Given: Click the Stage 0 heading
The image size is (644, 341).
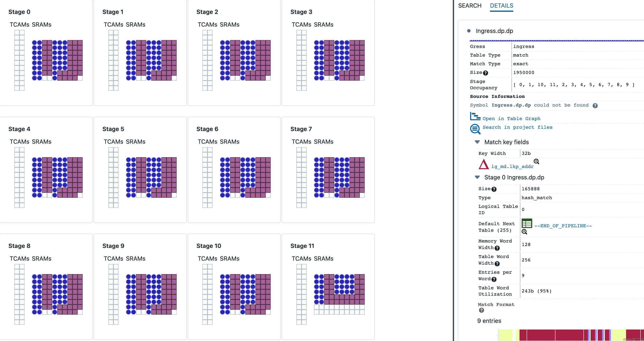Looking at the screenshot, I should coord(19,12).
